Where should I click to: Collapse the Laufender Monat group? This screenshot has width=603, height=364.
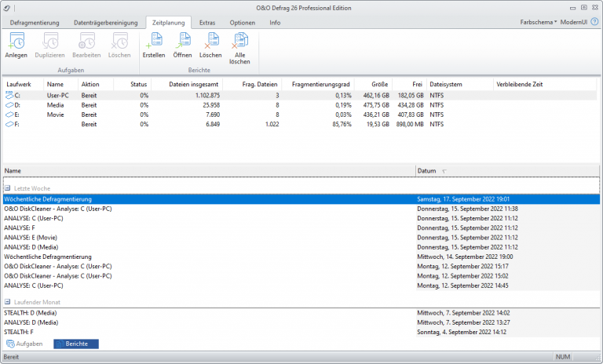click(x=7, y=301)
